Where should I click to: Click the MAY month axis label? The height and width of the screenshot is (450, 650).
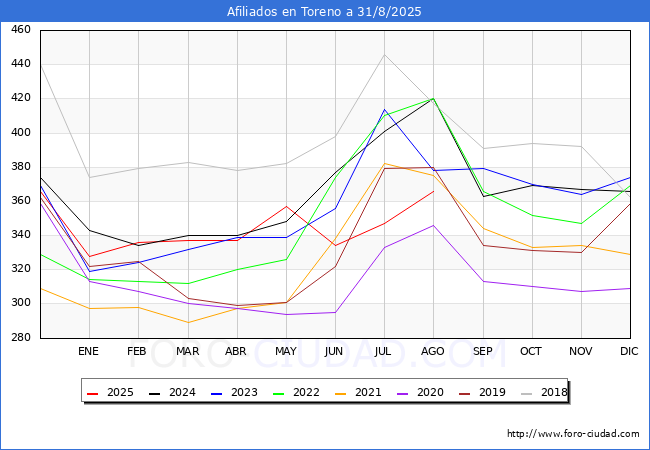[286, 351]
